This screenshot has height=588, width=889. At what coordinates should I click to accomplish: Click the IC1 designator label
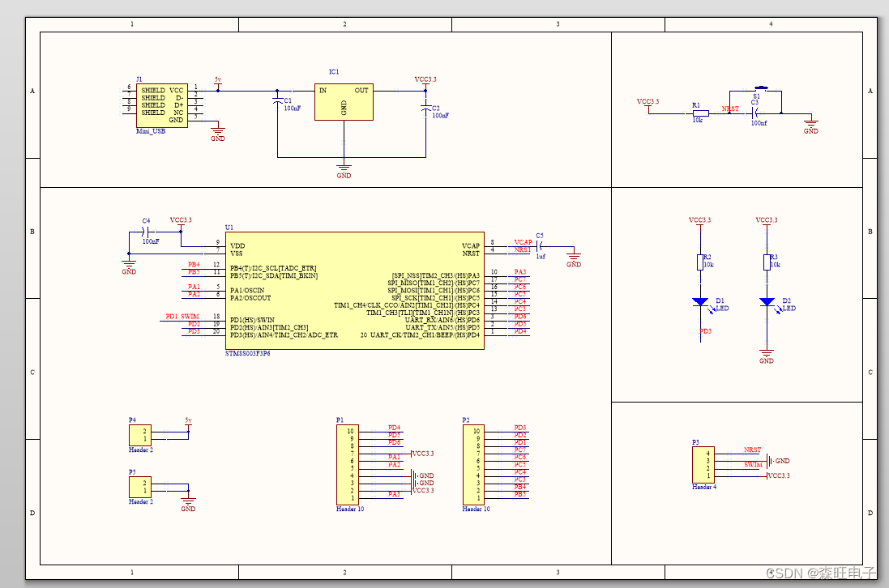(334, 71)
